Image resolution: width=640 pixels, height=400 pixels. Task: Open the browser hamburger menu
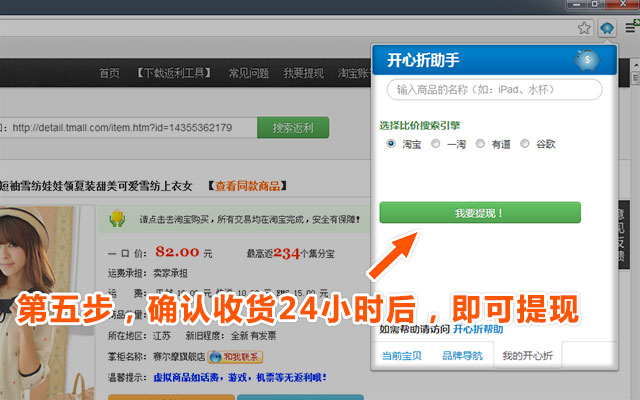pos(631,28)
